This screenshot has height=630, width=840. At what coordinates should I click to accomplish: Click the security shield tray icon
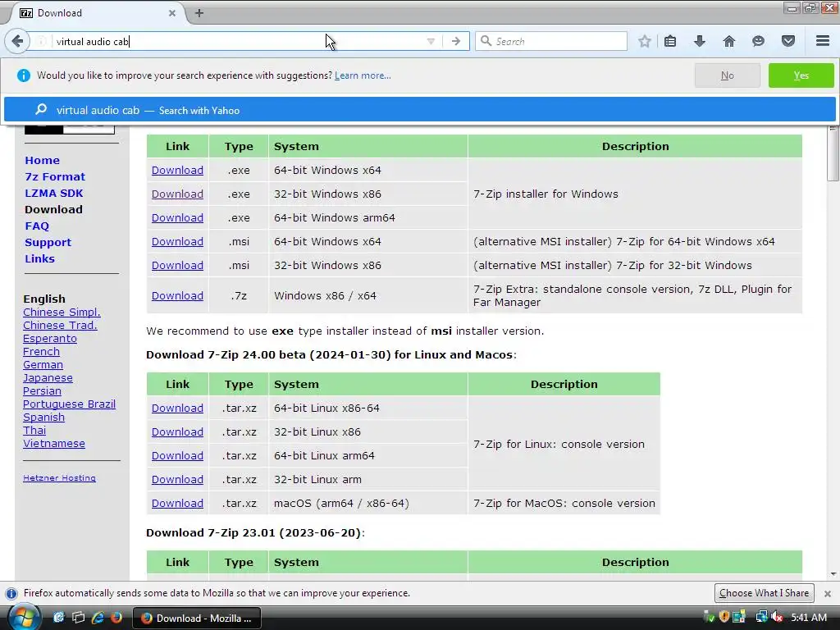click(724, 617)
